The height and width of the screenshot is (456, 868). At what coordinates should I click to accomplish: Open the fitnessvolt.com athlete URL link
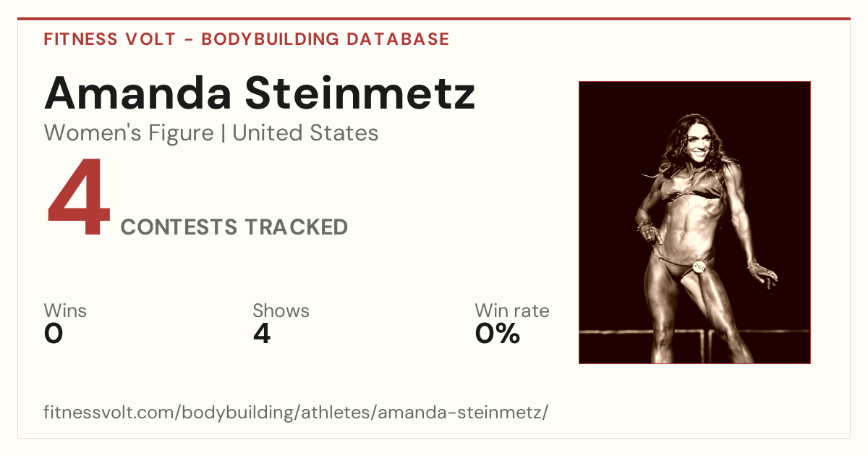(296, 413)
